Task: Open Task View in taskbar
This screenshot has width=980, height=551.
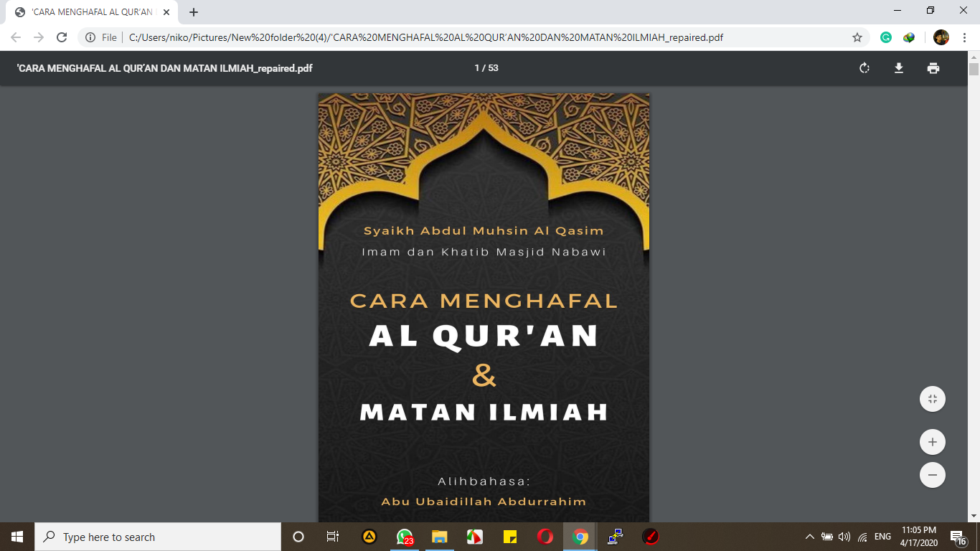Action: [333, 537]
